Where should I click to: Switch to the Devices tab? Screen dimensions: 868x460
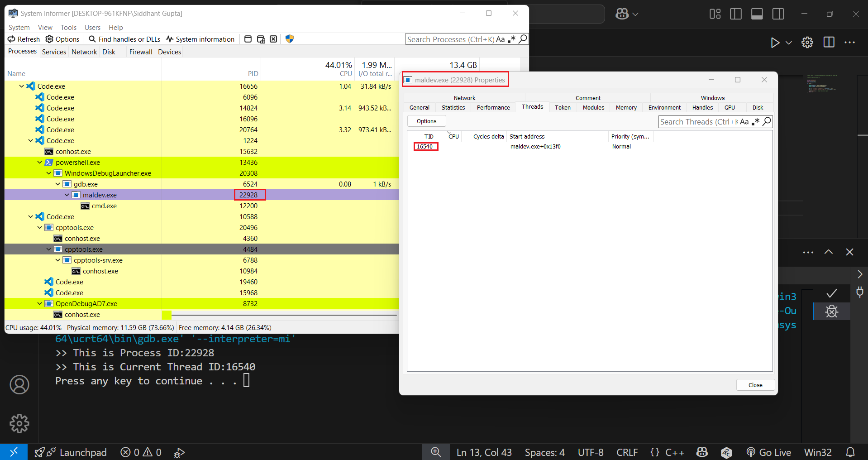pyautogui.click(x=170, y=52)
